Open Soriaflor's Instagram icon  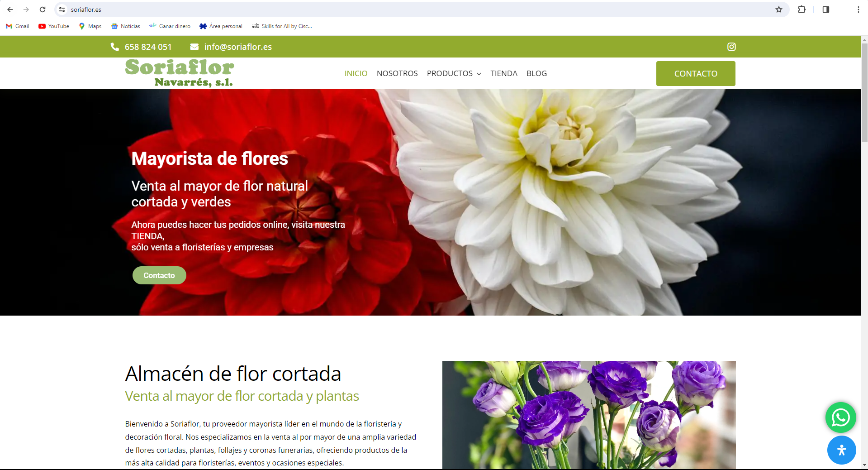click(x=731, y=47)
